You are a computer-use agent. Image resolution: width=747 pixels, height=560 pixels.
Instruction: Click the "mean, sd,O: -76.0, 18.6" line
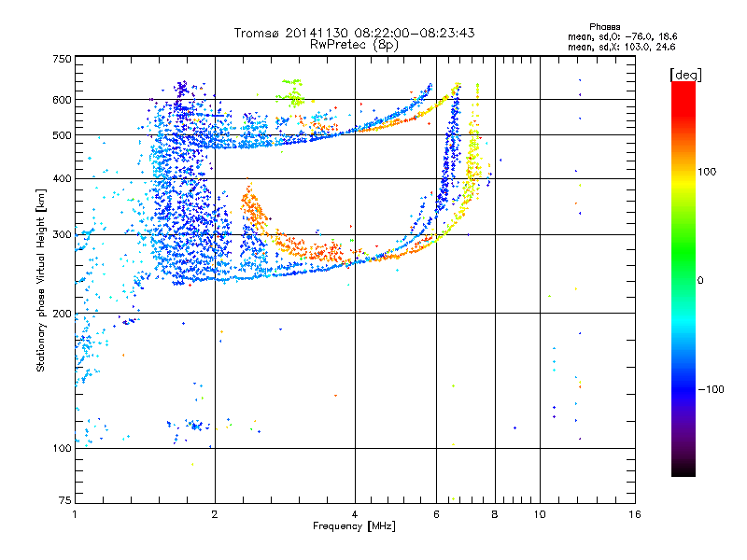[x=622, y=36]
